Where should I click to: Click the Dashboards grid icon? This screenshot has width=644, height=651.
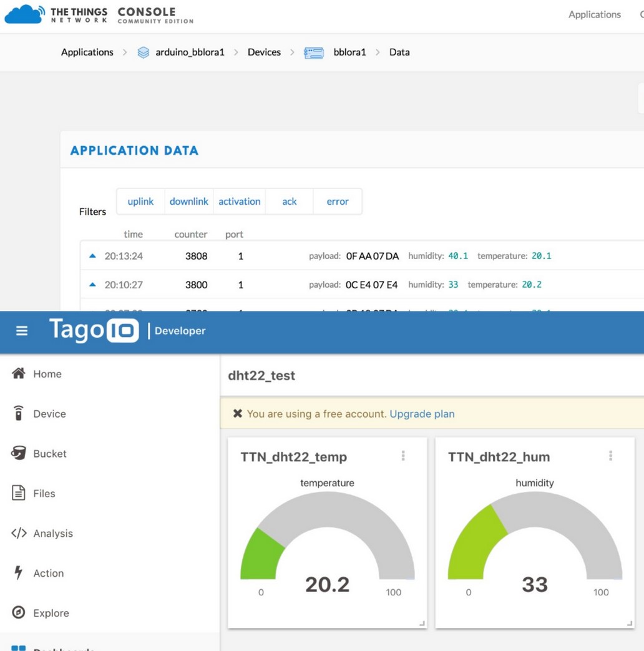18,648
